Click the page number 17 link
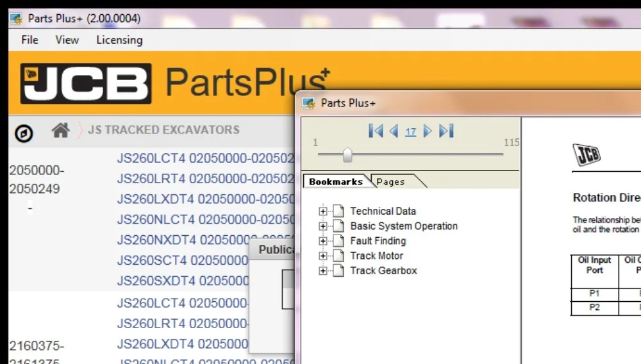The image size is (641, 364). 410,132
